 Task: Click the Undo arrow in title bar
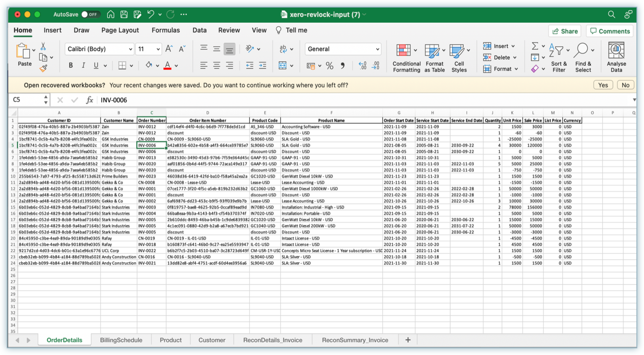150,14
